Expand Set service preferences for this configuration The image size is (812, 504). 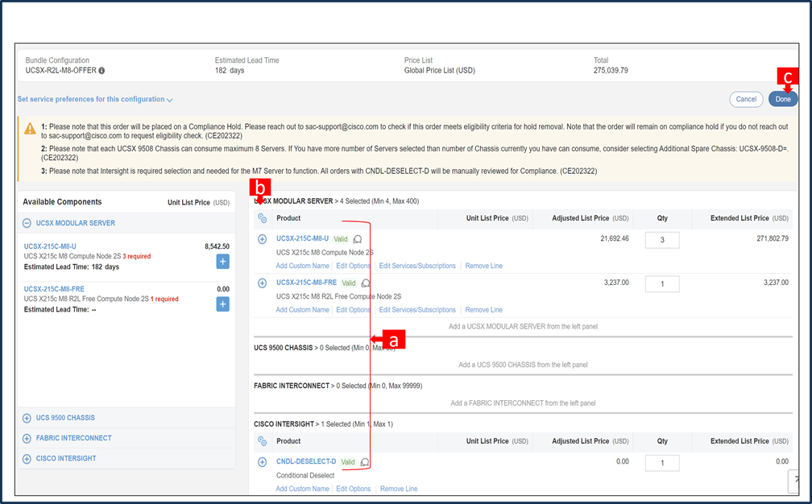pos(95,99)
